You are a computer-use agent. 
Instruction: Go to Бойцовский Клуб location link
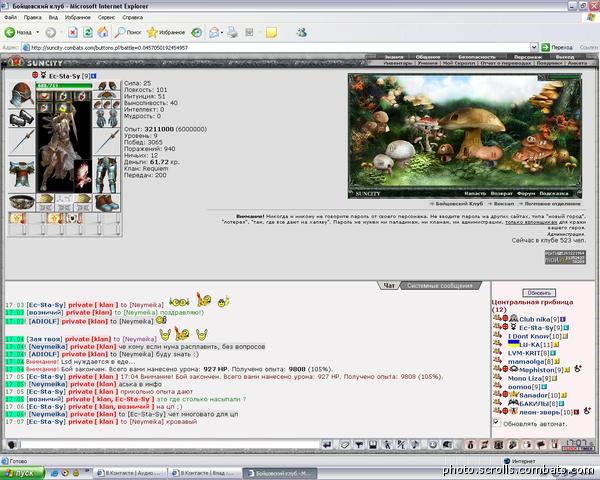coord(459,204)
